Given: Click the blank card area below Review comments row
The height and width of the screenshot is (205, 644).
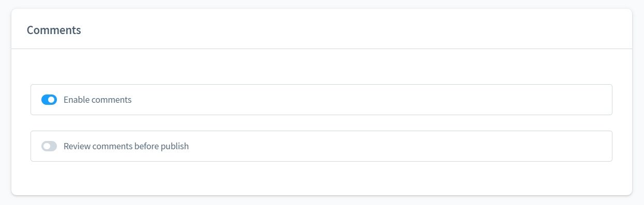Looking at the screenshot, I should [x=321, y=178].
